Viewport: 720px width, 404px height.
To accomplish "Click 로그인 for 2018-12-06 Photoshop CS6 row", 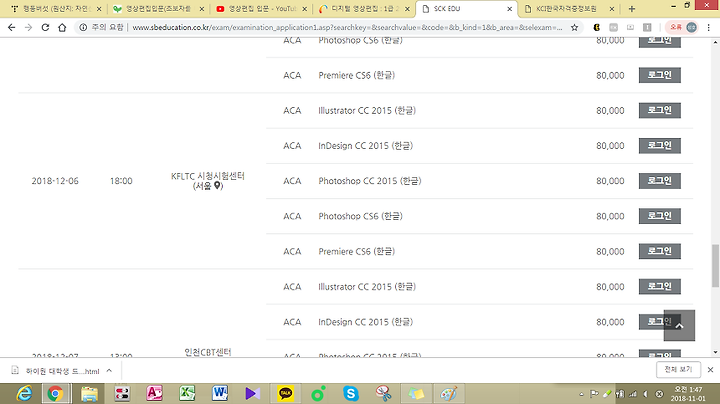I will coord(660,216).
